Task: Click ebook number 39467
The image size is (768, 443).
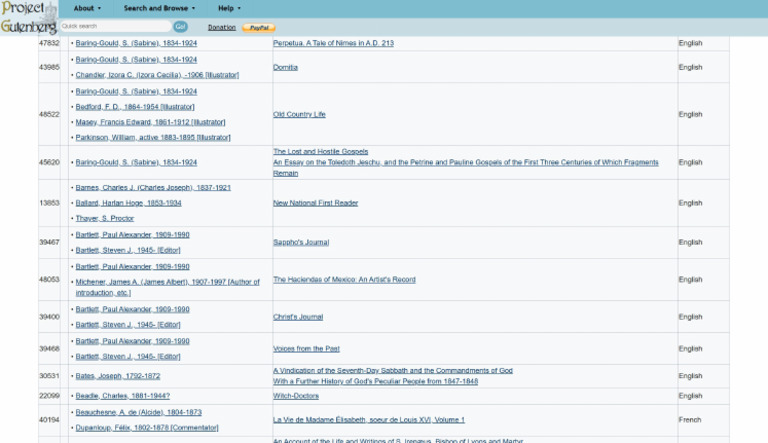Action: pos(49,242)
